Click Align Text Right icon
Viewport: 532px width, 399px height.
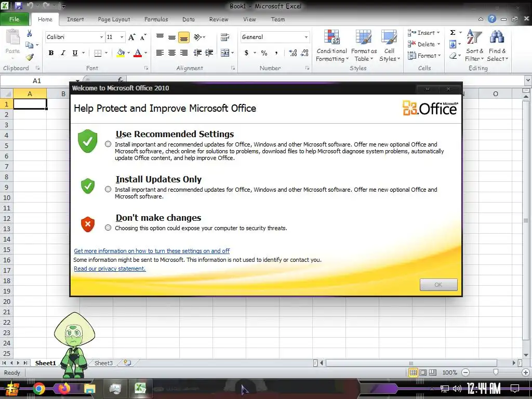click(x=184, y=52)
